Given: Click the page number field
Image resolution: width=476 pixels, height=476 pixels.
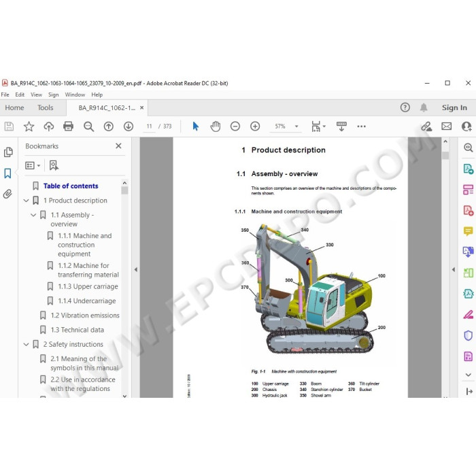Looking at the screenshot, I should (149, 126).
